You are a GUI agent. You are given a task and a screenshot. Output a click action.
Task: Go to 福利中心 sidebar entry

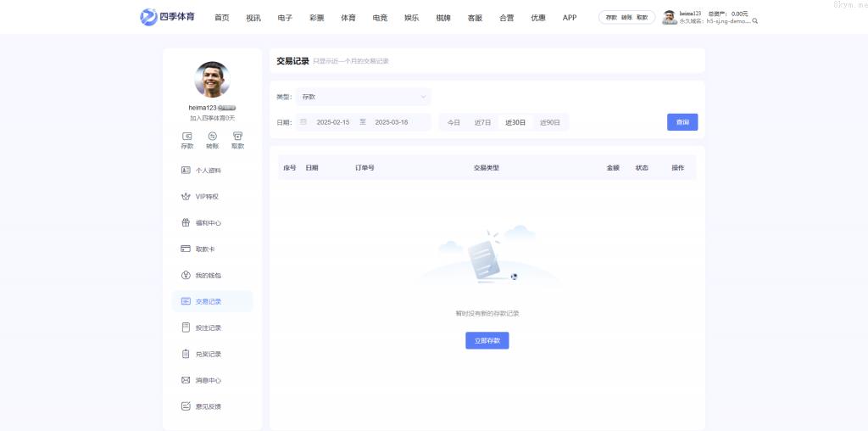tap(208, 223)
